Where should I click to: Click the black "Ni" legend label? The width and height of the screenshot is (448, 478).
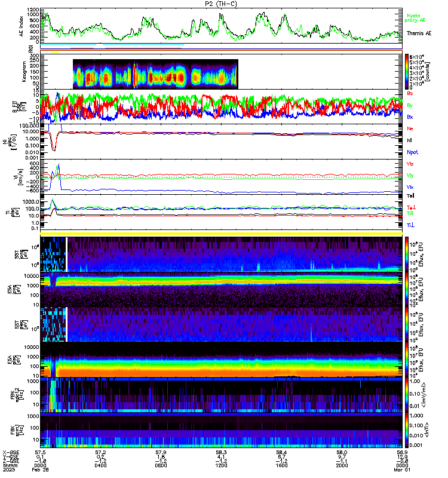409,140
